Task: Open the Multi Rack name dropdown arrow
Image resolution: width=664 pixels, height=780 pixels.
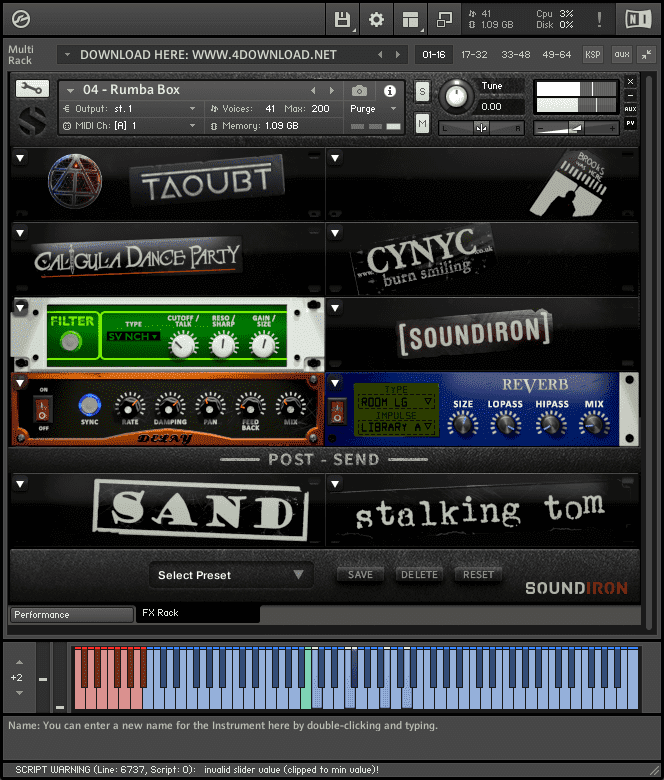Action: click(67, 55)
